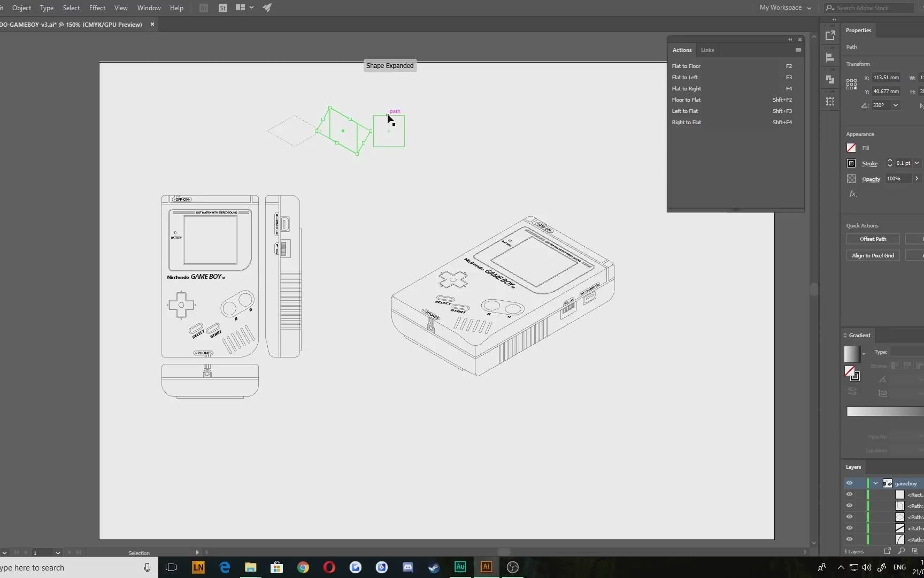Open the rotation angle dropdown
924x578 pixels.
pos(895,105)
